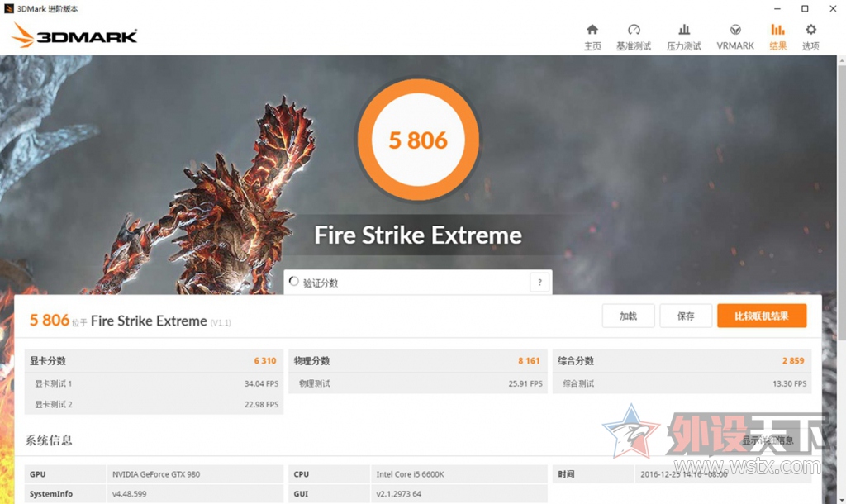
Task: Click 显示详细信息 link
Action: click(768, 440)
